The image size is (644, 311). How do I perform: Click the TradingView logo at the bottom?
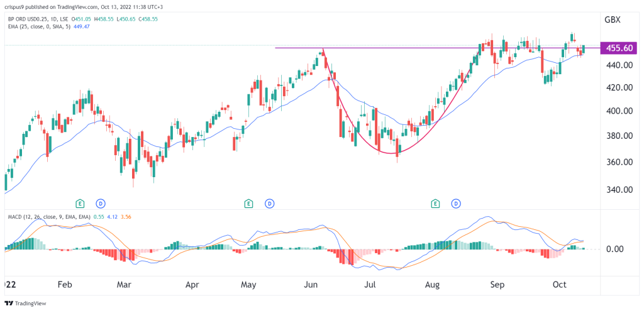[x=25, y=303]
